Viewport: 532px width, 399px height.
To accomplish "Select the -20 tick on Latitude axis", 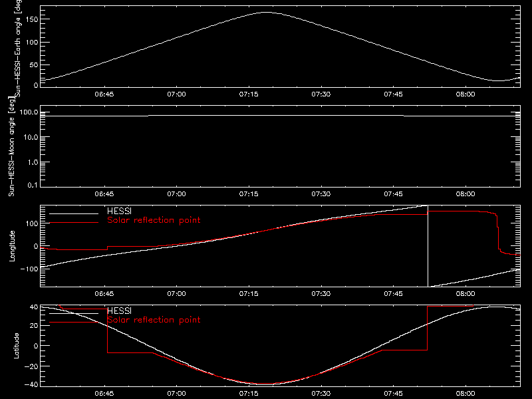I will [x=32, y=366].
